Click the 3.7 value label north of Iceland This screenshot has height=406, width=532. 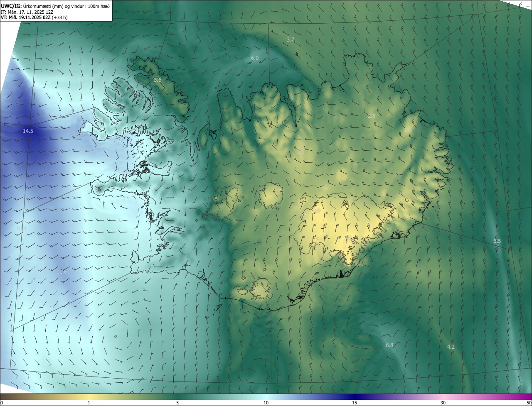[x=291, y=39]
